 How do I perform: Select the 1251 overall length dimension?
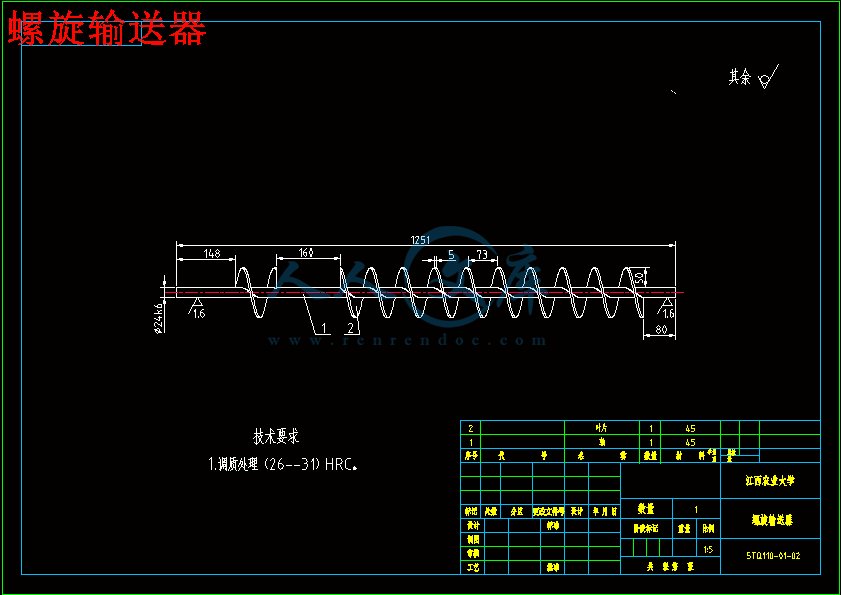(x=421, y=240)
